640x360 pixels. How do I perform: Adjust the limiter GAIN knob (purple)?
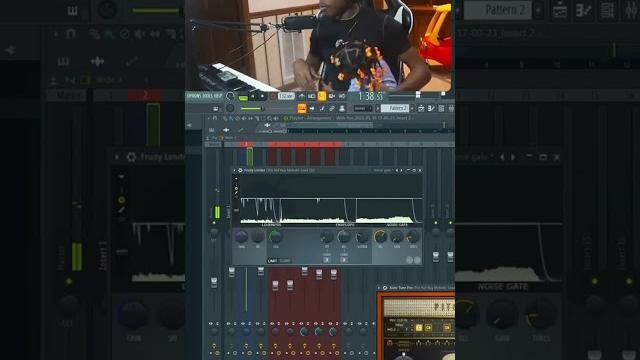point(241,237)
